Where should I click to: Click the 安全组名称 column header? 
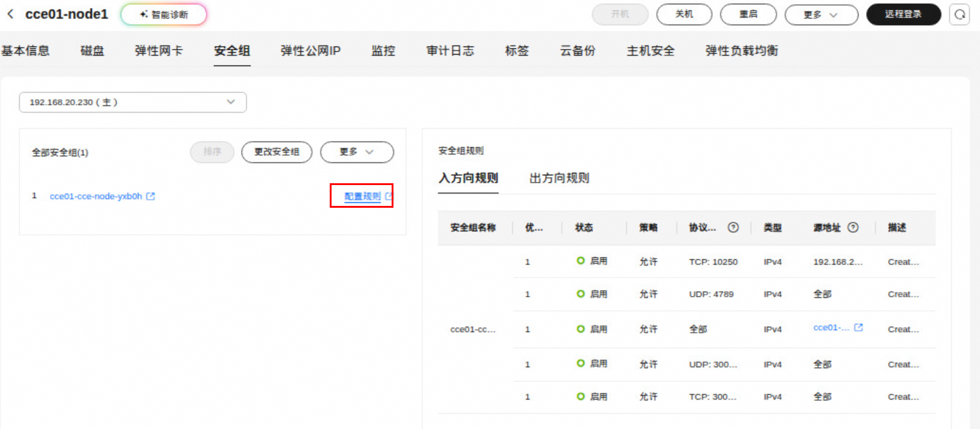pyautogui.click(x=473, y=227)
